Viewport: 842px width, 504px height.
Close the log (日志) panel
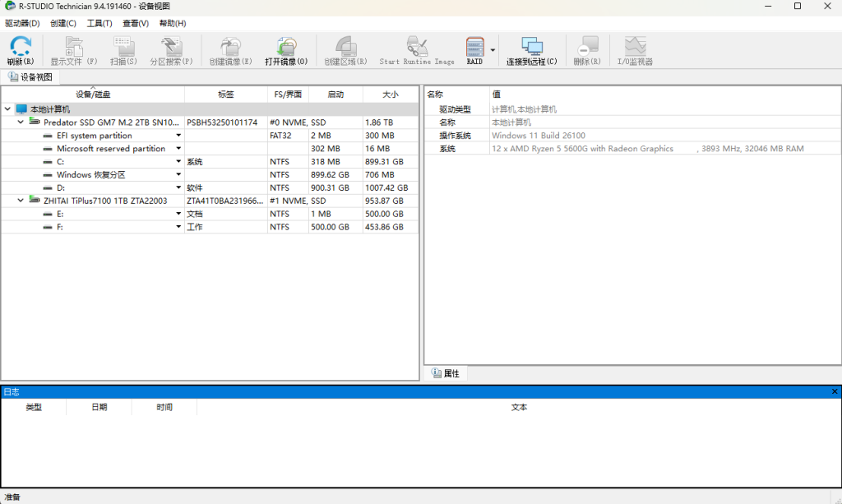pos(835,392)
